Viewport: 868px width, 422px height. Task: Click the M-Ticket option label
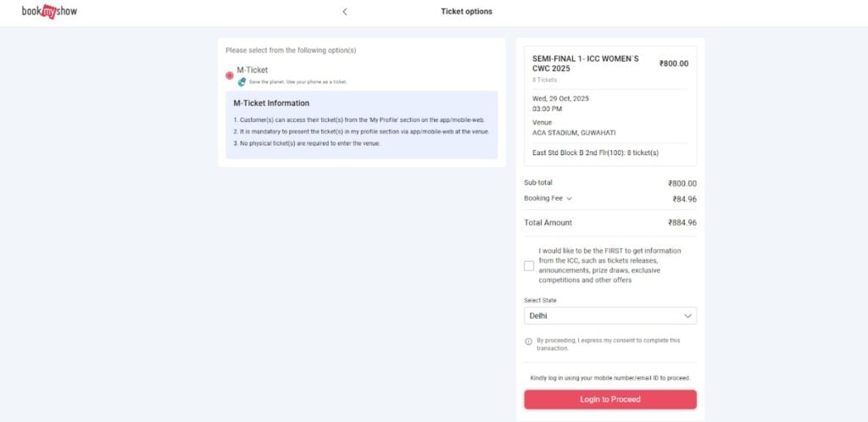point(253,70)
